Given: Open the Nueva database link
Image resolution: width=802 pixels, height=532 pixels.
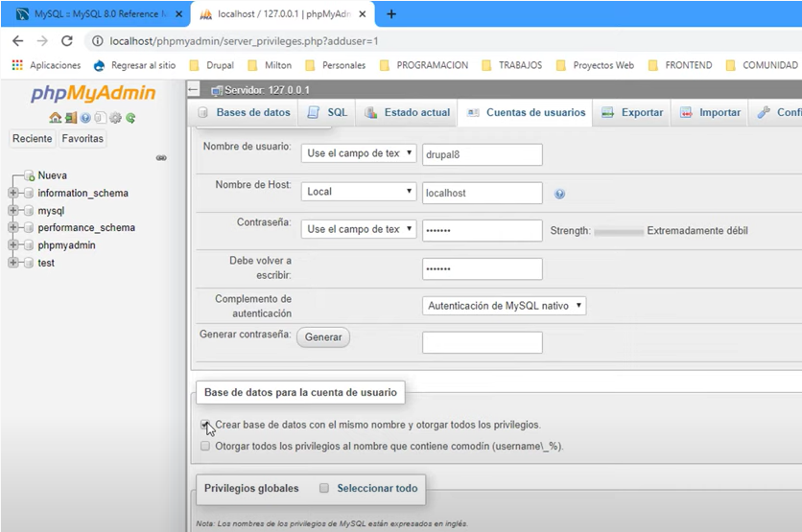Looking at the screenshot, I should 52,175.
